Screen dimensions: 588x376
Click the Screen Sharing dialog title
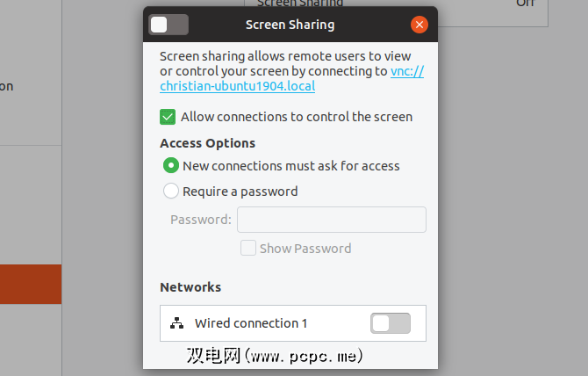(x=290, y=25)
